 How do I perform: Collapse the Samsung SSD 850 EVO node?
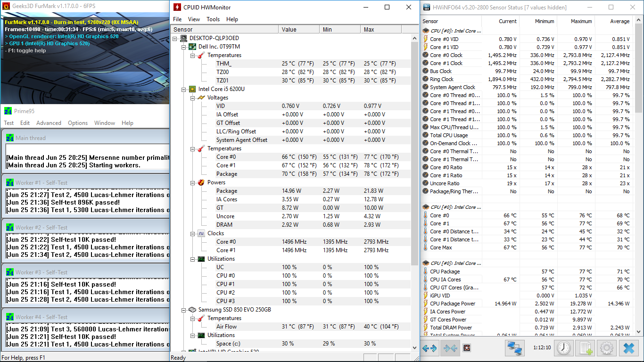click(x=184, y=310)
